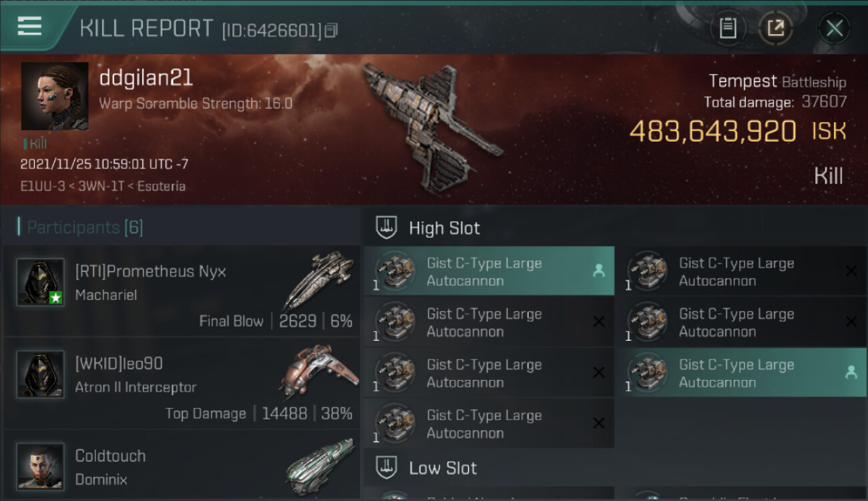This screenshot has width=868, height=501.
Task: Expand the Participants [6] header
Action: (x=84, y=227)
